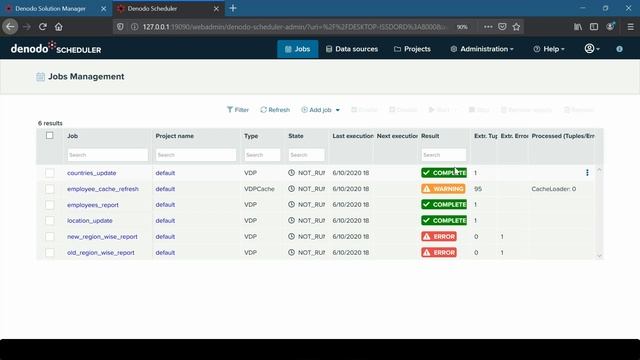
Task: Focus the Project name search field
Action: pyautogui.click(x=196, y=155)
